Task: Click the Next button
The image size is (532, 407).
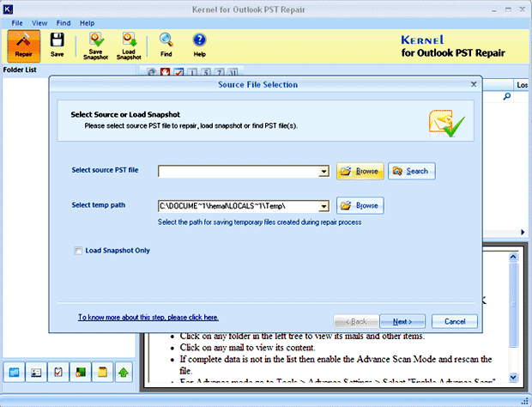Action: click(402, 321)
